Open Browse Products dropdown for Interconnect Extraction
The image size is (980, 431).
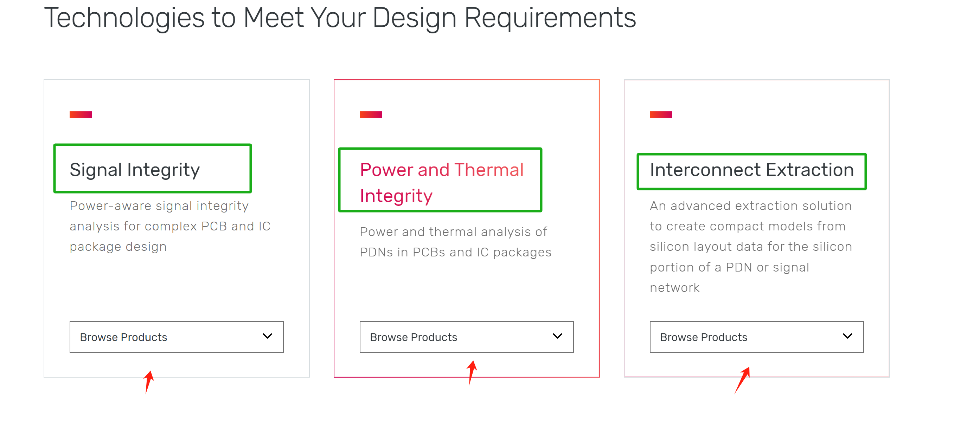[756, 337]
